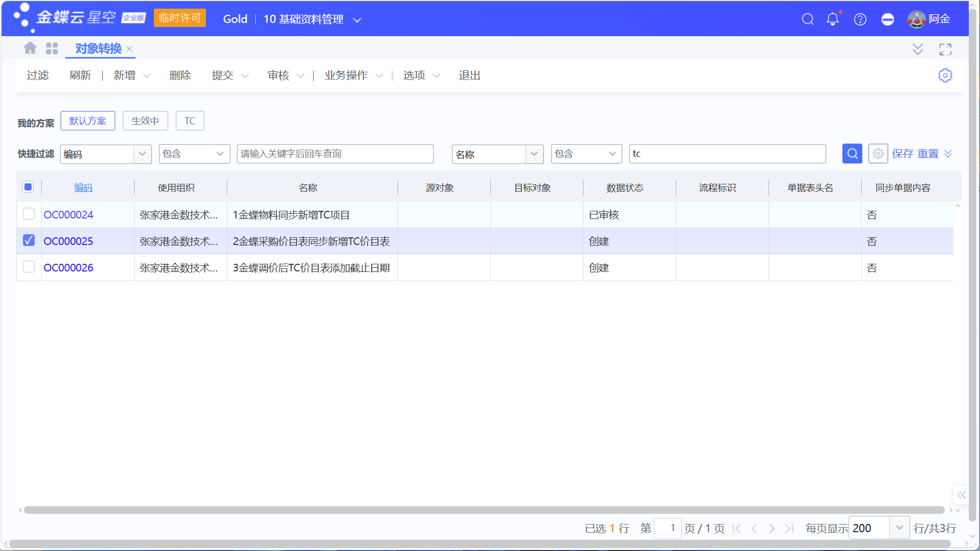Check the row OC000026 checkbox

(29, 267)
